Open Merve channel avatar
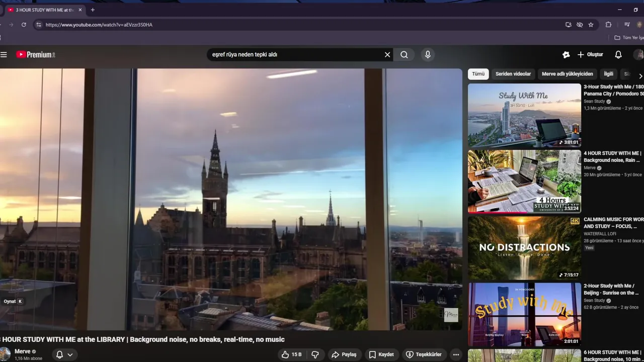This screenshot has width=644, height=362. coord(5,354)
